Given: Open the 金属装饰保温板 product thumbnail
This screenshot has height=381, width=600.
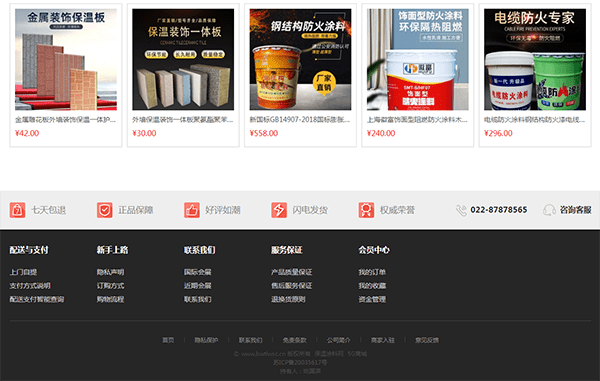Looking at the screenshot, I should coord(66,60).
